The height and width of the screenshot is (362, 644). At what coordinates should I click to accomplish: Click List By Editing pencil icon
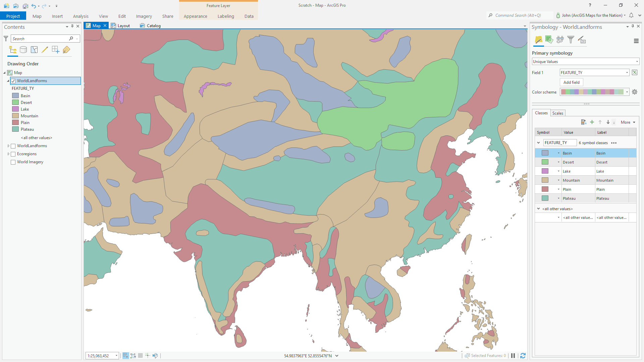click(45, 50)
